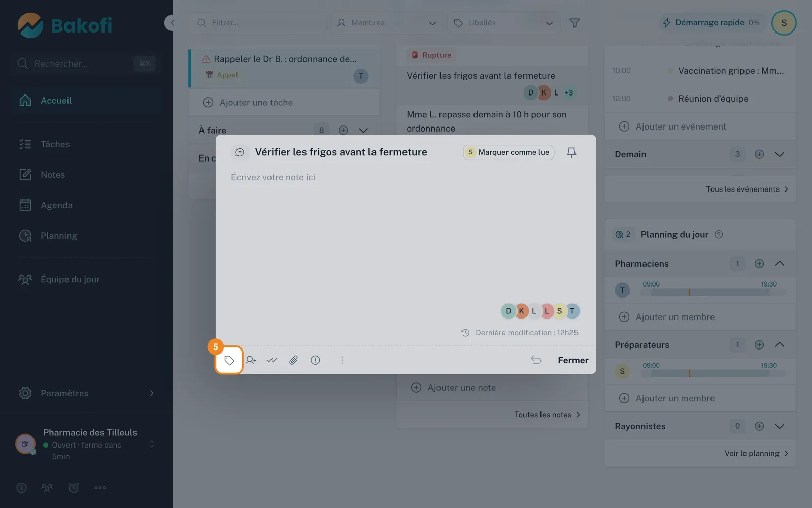The image size is (812, 508).
Task: Expand the Demain events section
Action: 780,154
